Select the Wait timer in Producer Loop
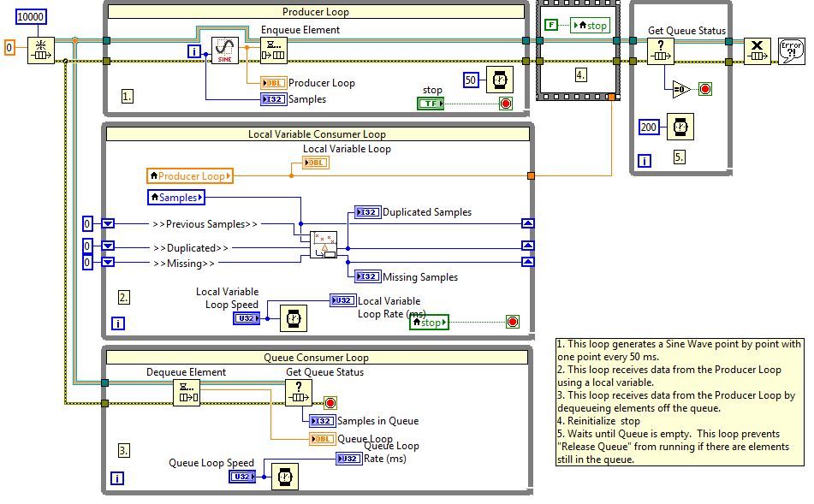Image resolution: width=814 pixels, height=504 pixels. (499, 80)
